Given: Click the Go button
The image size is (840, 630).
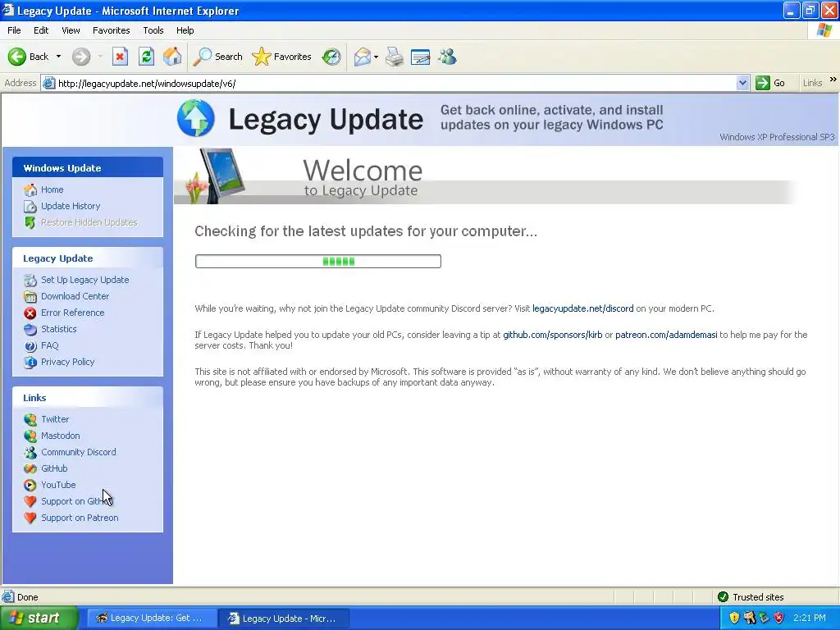Looking at the screenshot, I should 770,83.
